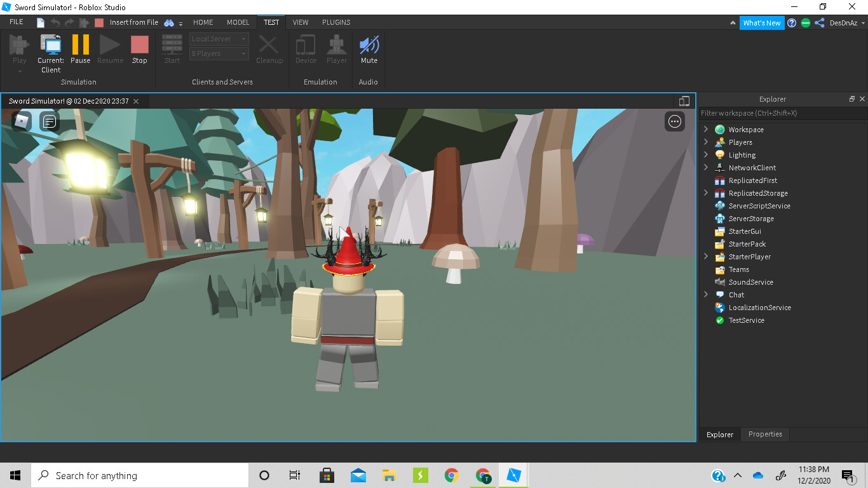Open Google Chrome from the taskbar
Screen dimensions: 868x488
click(x=452, y=475)
